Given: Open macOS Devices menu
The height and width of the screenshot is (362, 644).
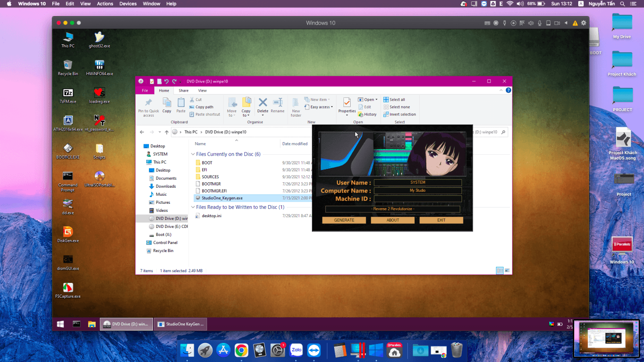Looking at the screenshot, I should click(128, 4).
